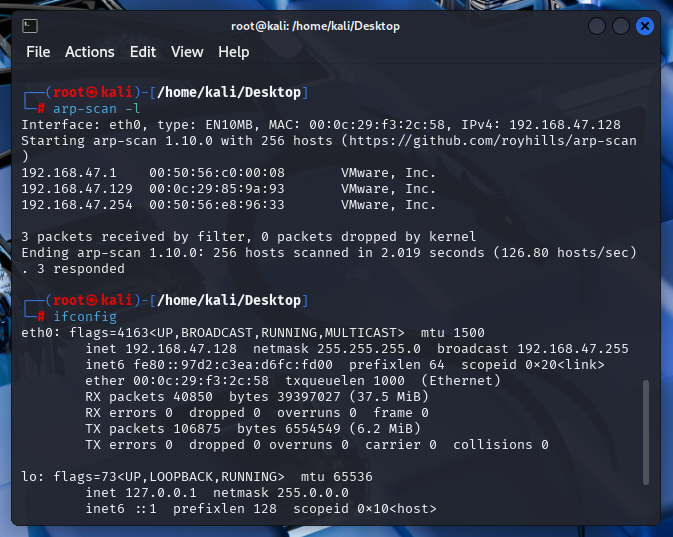Viewport: 673px width, 537px height.
Task: Minimize the terminal window
Action: point(597,26)
